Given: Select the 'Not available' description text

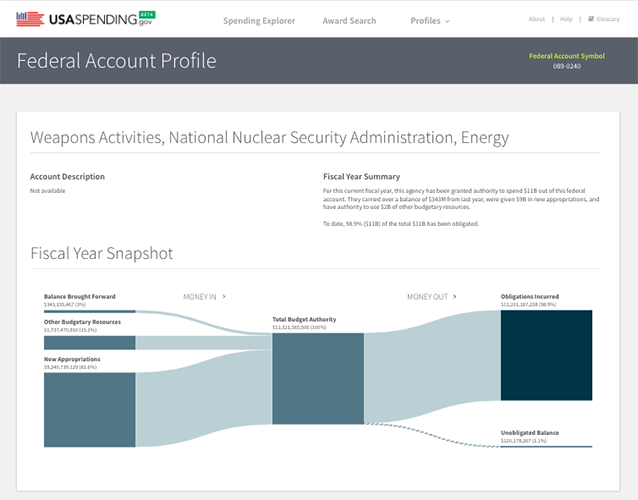Looking at the screenshot, I should point(48,191).
